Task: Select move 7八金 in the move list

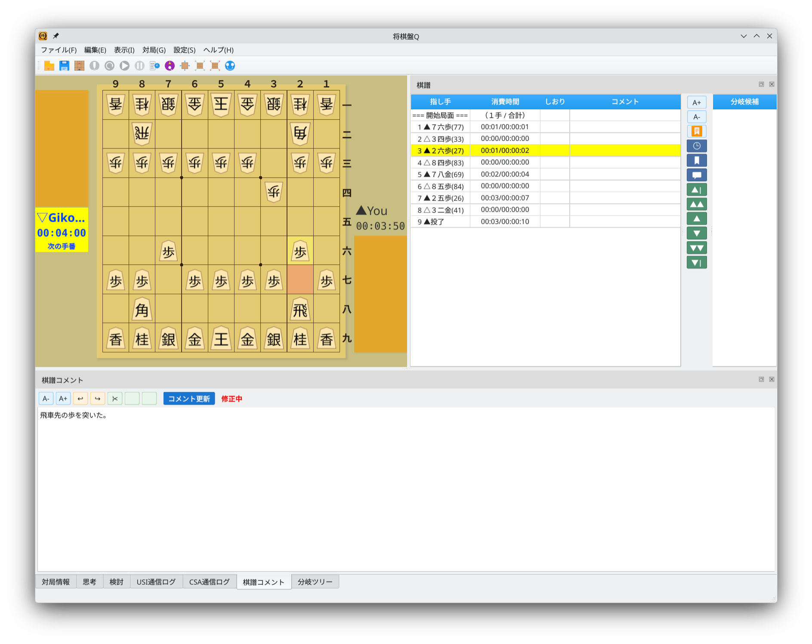Action: (x=440, y=174)
